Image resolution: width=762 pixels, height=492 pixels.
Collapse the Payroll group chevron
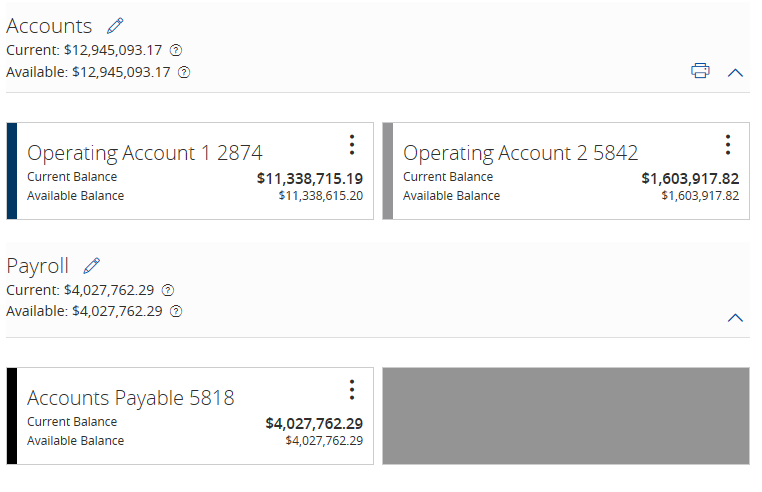[x=736, y=317]
